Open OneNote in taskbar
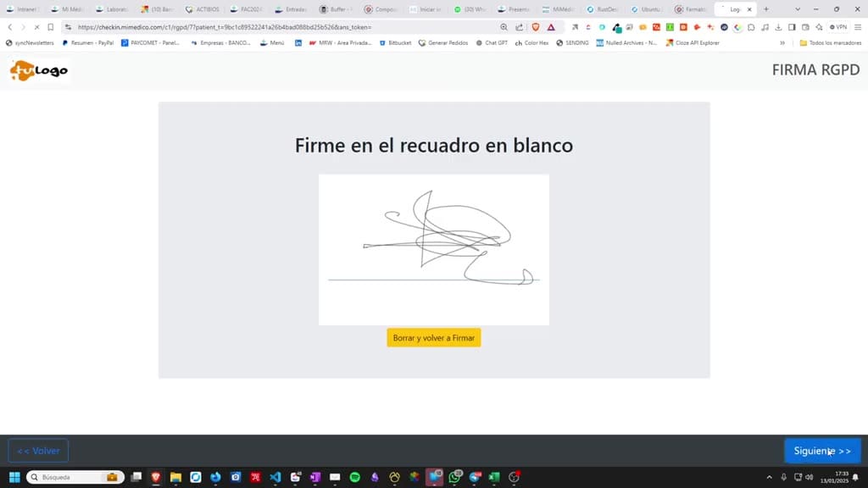This screenshot has height=488, width=868. (315, 477)
